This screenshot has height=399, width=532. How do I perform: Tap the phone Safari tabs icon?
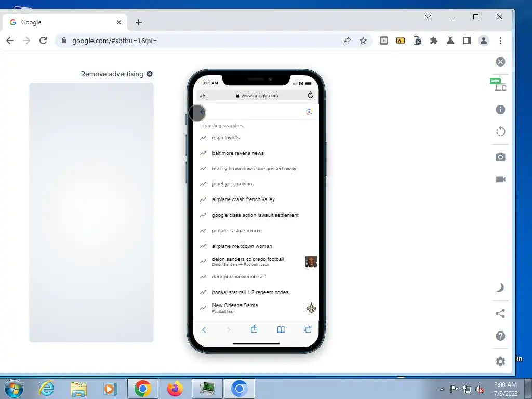pyautogui.click(x=308, y=329)
